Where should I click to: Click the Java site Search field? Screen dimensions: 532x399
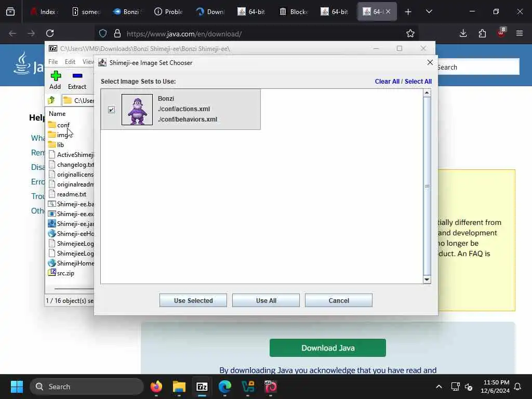pos(478,67)
